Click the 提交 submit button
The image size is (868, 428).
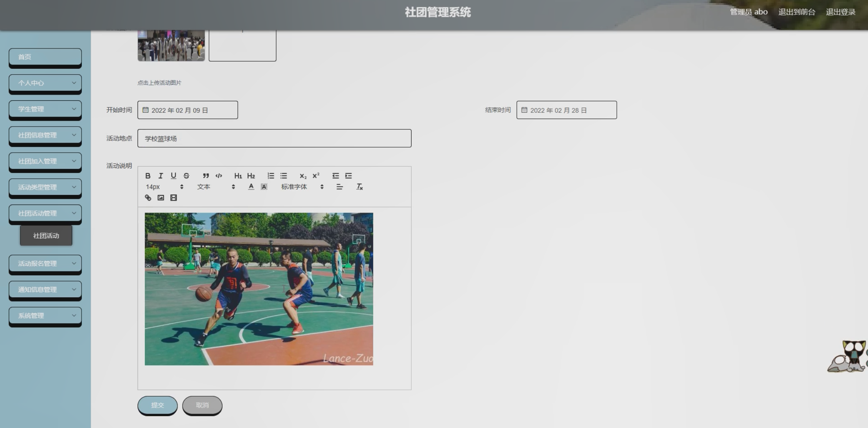[158, 405]
